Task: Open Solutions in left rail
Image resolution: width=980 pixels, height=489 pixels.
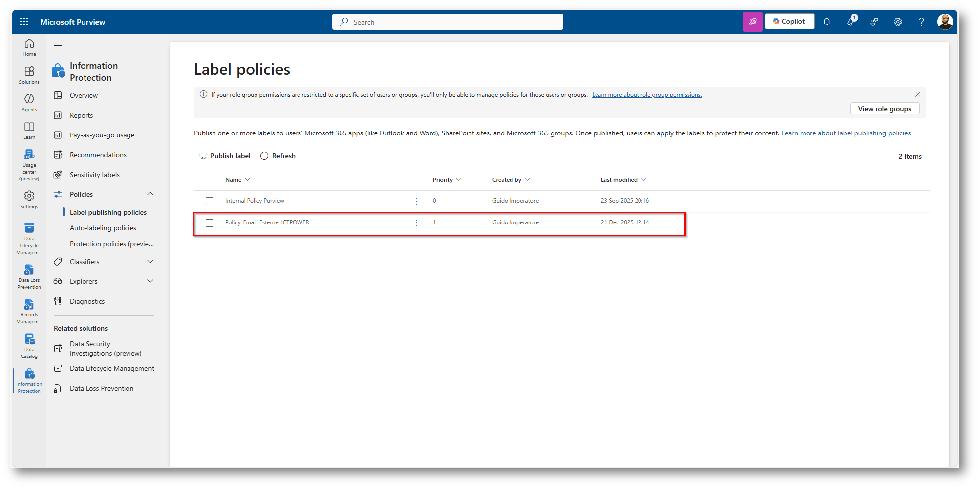Action: 29,75
